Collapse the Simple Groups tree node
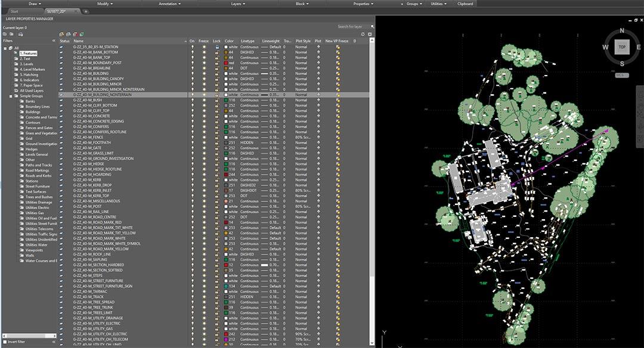Image resolution: width=644 pixels, height=348 pixels. point(11,96)
